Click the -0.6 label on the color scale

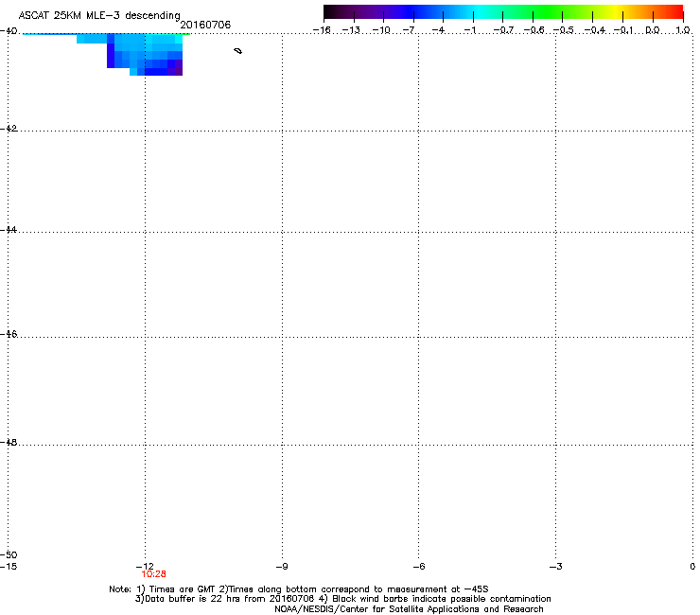534,30
